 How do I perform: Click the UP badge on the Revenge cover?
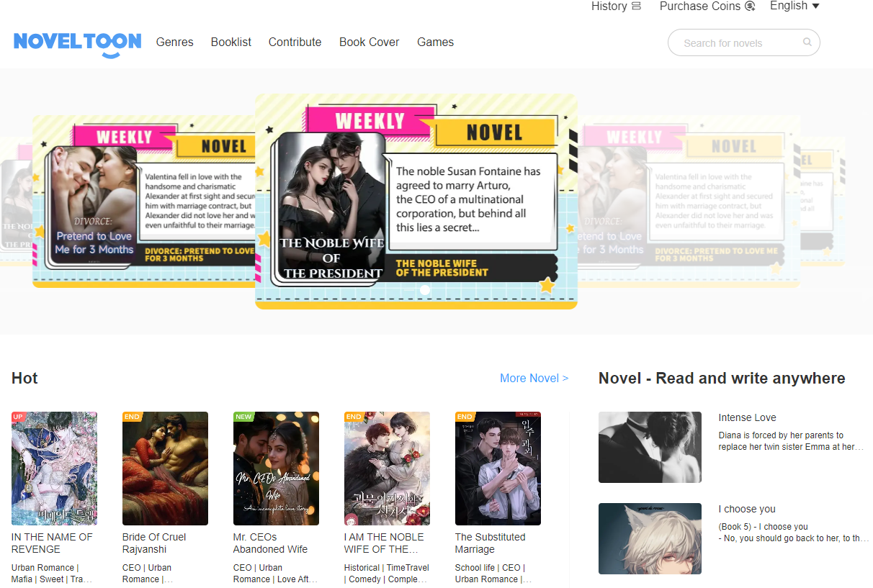coord(18,416)
